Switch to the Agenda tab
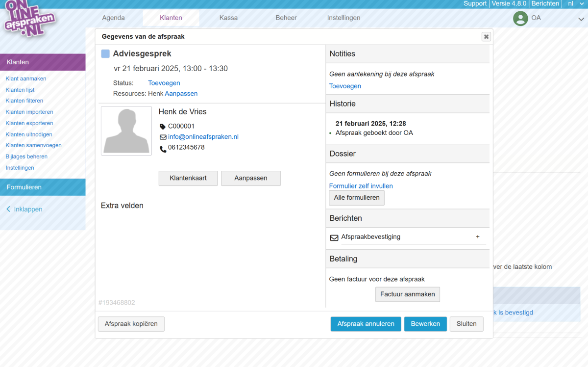 coord(113,18)
